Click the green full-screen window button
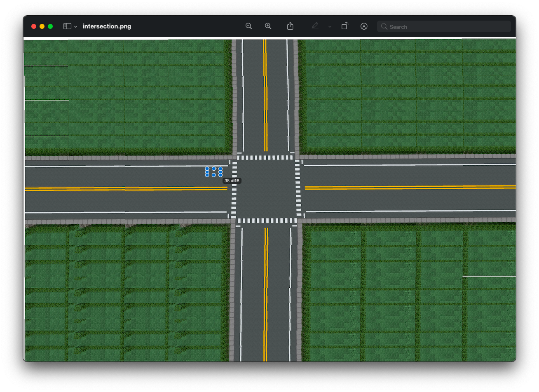The height and width of the screenshot is (392, 539). (x=50, y=26)
